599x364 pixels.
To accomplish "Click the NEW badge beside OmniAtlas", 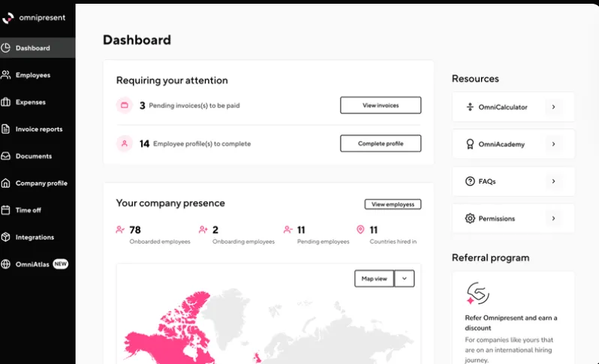I will point(60,264).
